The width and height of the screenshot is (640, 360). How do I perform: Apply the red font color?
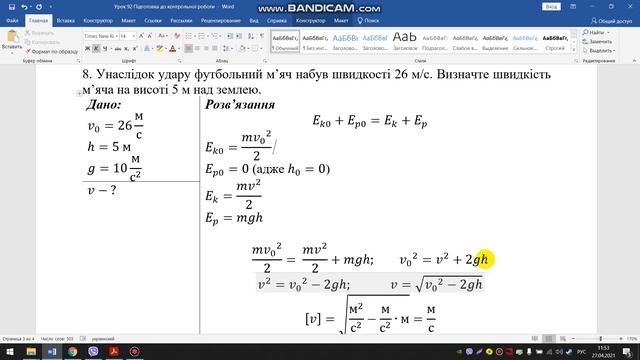coord(172,49)
